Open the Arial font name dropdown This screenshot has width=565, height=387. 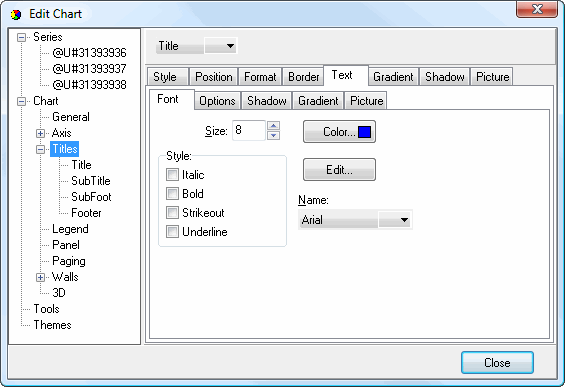point(395,220)
